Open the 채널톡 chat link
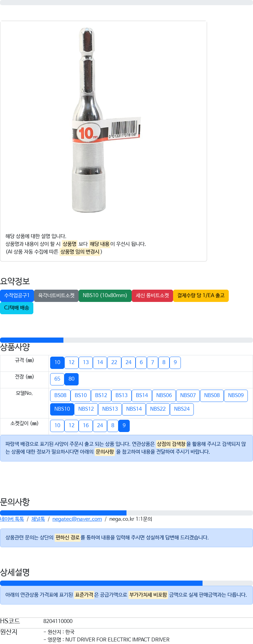The width and height of the screenshot is (253, 644). pos(38,519)
